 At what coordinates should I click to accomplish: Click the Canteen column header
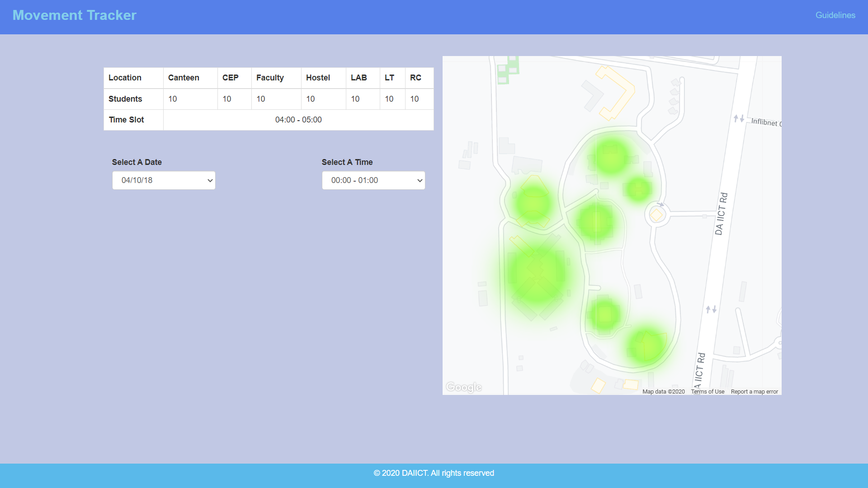(184, 78)
